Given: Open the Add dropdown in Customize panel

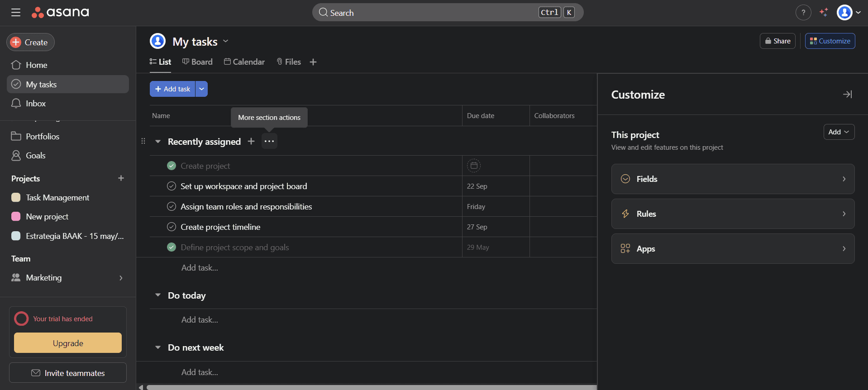Looking at the screenshot, I should tap(839, 132).
